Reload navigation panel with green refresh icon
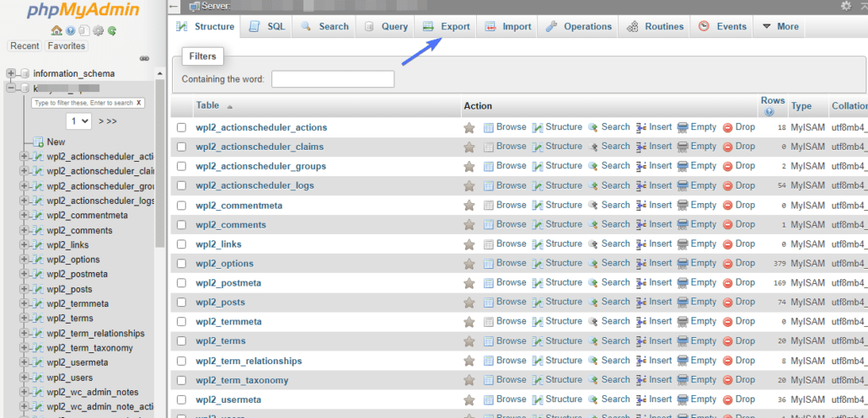868x418 pixels. (x=112, y=31)
